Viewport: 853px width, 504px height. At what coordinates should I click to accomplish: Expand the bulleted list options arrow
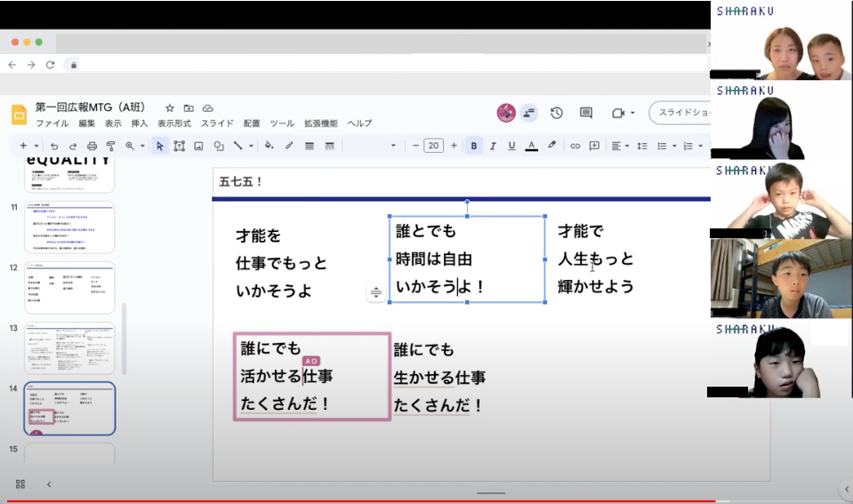click(x=674, y=146)
